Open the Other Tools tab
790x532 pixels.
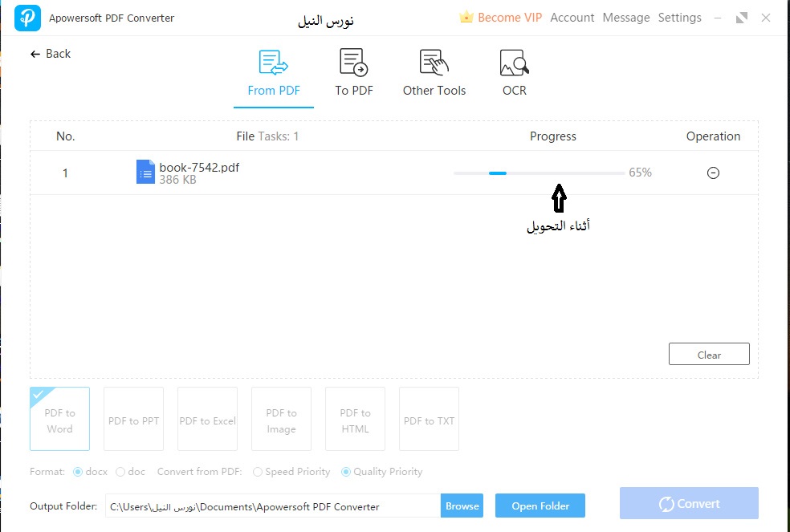(434, 73)
